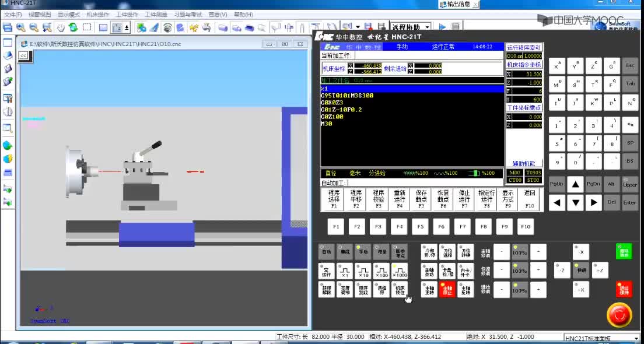Click the yellow star toolbar icon
This screenshot has height=344, width=644.
[x=194, y=27]
